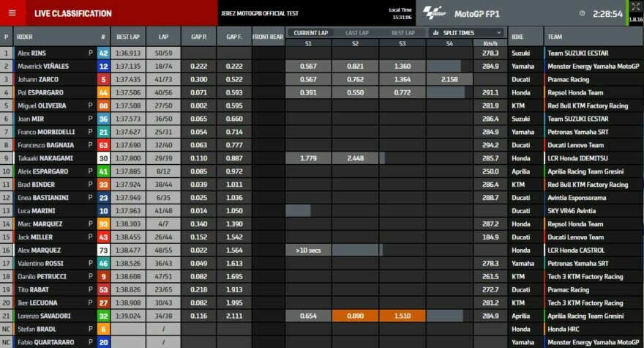Click Valentino Rossi number 46 badge
Image resolution: width=644 pixels, height=348 pixels.
point(103,263)
